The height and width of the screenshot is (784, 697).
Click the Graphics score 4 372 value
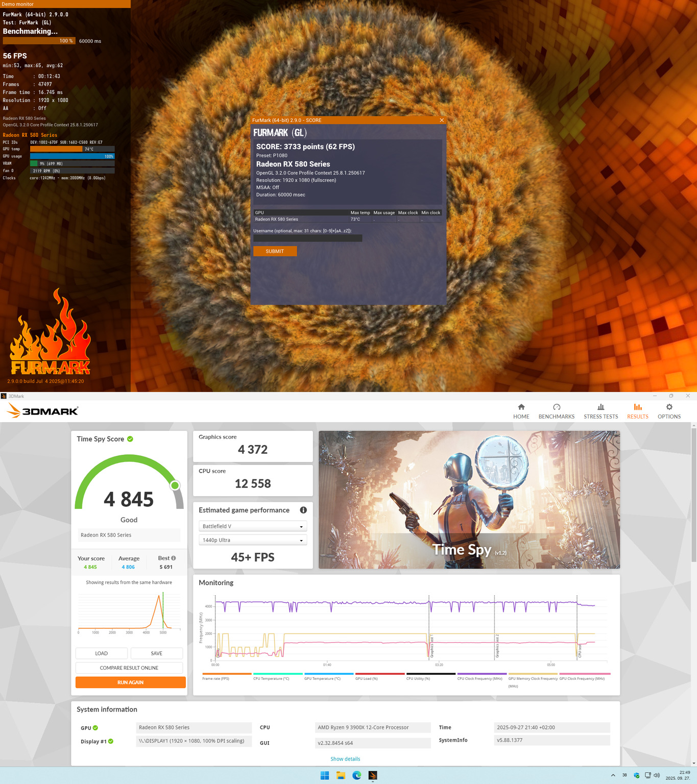pyautogui.click(x=253, y=450)
